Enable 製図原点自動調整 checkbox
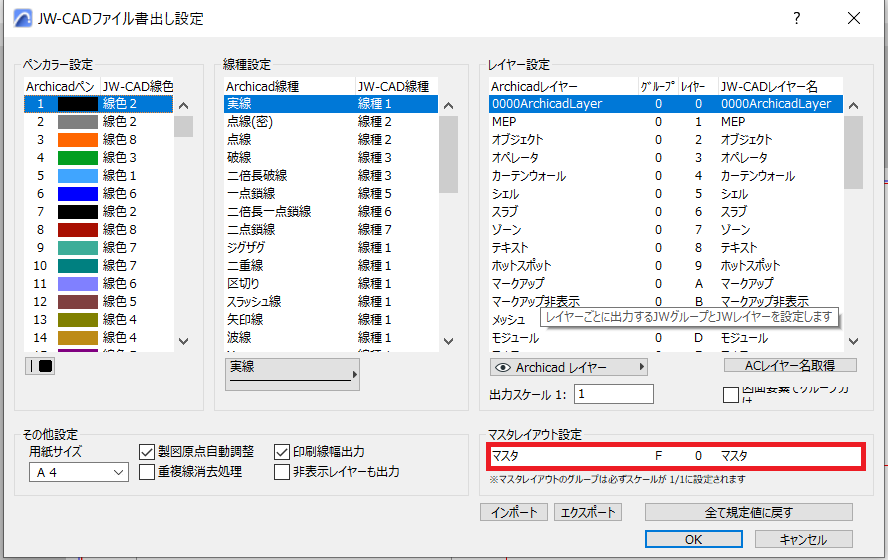 147,452
